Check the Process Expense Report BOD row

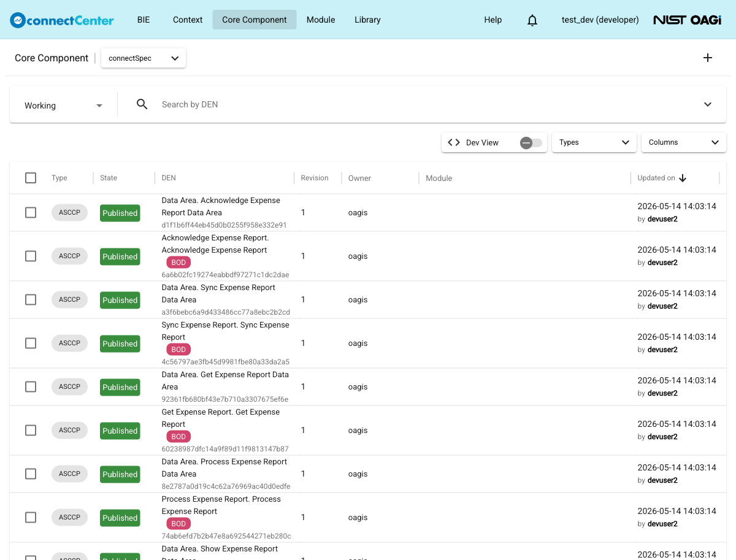pos(31,517)
